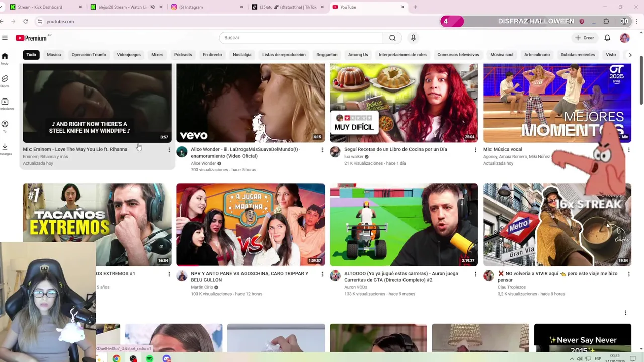Open the YouTube hamburger guide menu
Viewport: 644px width, 362px height.
click(5, 38)
